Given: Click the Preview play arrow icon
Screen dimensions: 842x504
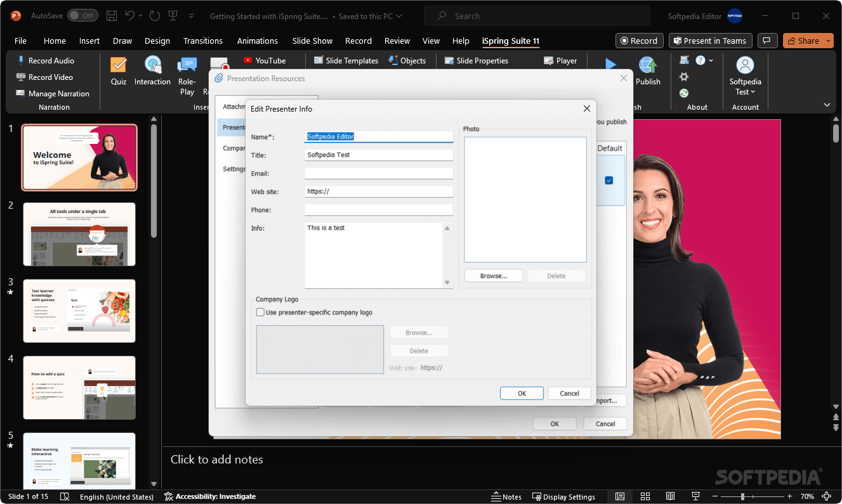Looking at the screenshot, I should [610, 63].
